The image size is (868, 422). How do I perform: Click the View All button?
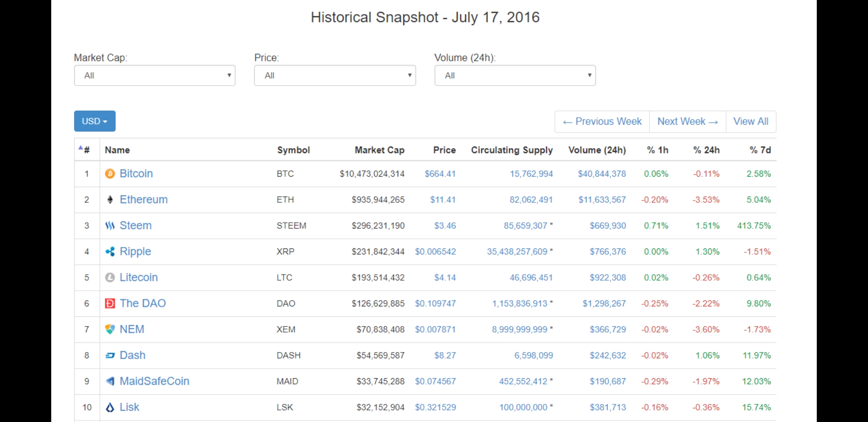[x=751, y=122]
